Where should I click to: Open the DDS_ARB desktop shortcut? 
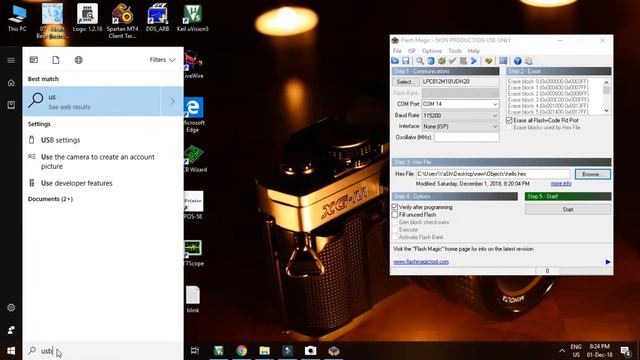(x=158, y=18)
